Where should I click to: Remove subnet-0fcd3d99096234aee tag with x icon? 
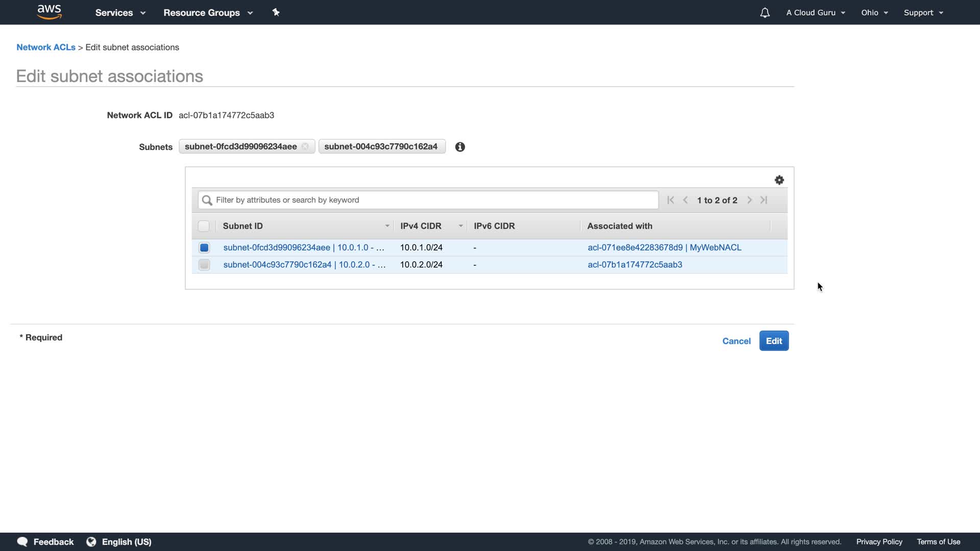(305, 146)
